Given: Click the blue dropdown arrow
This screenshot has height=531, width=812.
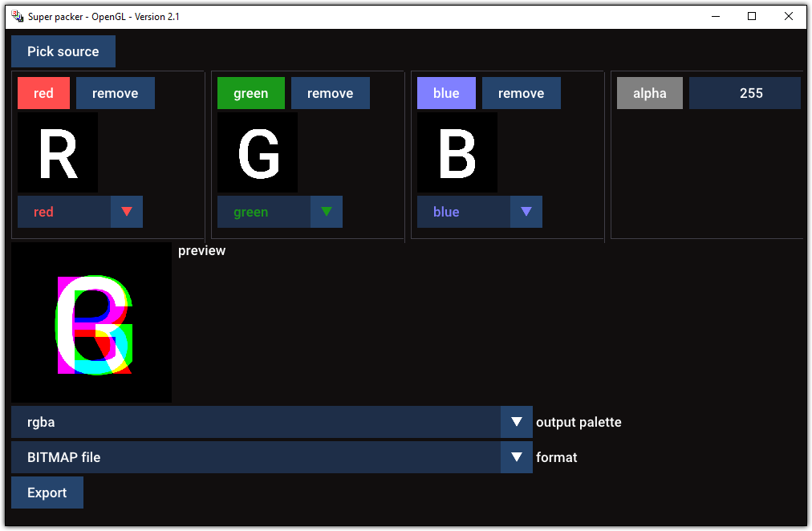Looking at the screenshot, I should [x=526, y=212].
